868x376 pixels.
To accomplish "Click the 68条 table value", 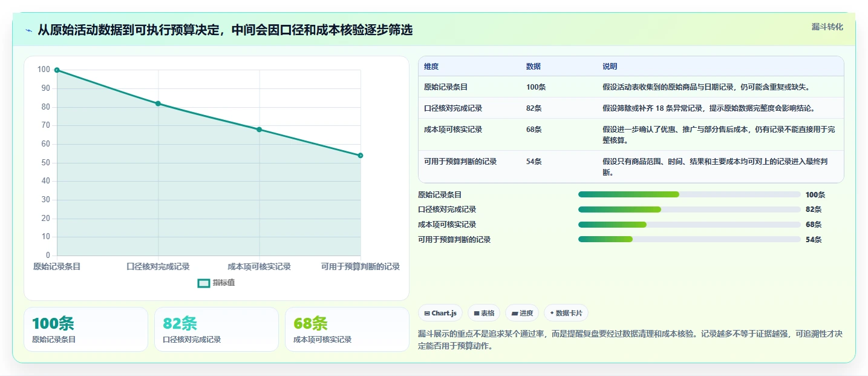I will click(x=534, y=129).
